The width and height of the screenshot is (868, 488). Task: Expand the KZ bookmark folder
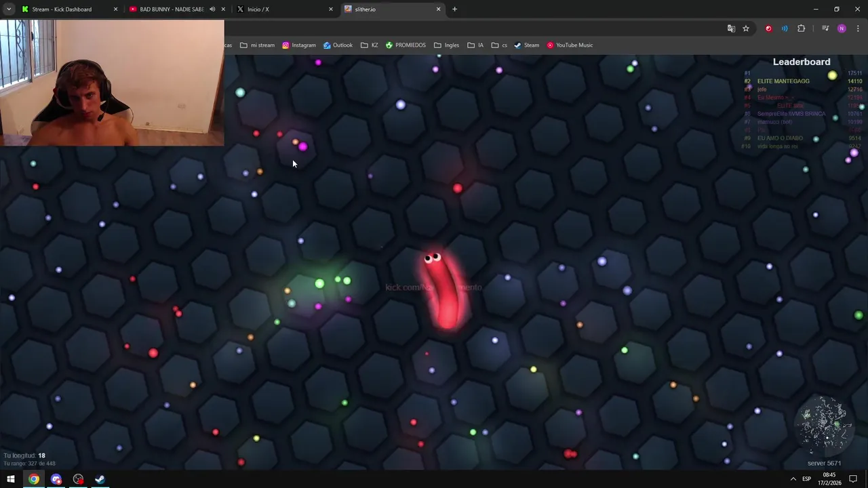pos(370,45)
